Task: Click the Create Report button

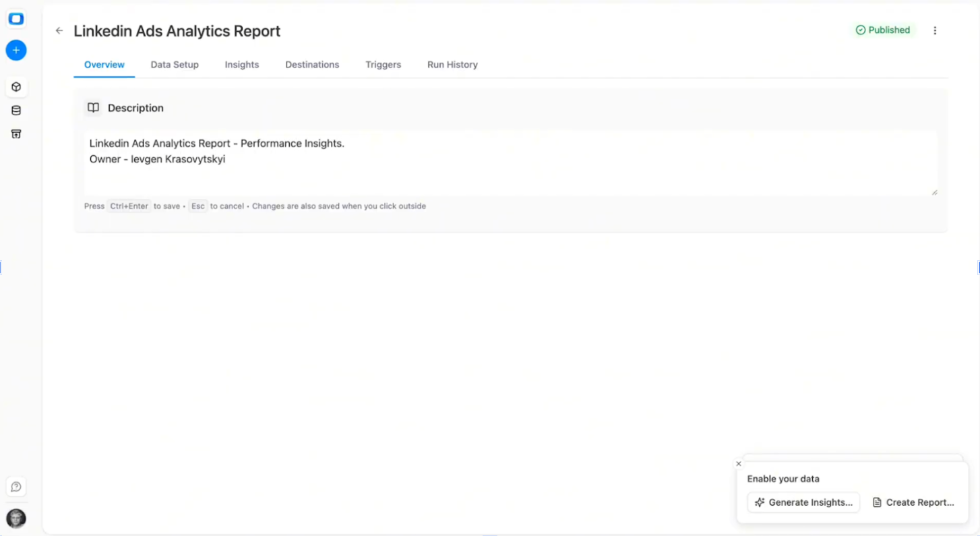Action: (x=914, y=502)
